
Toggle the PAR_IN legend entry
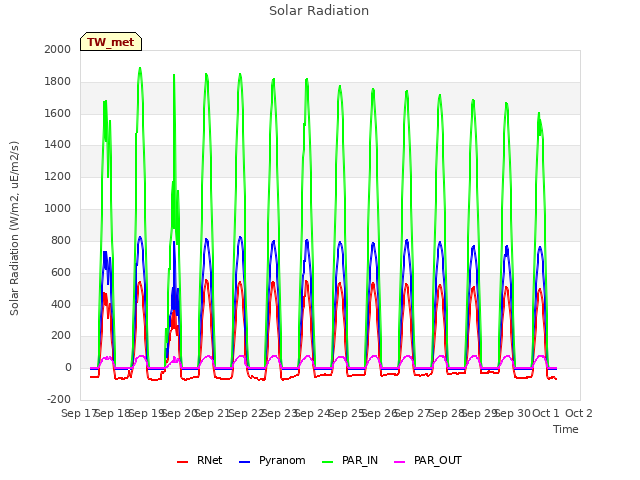(350, 460)
